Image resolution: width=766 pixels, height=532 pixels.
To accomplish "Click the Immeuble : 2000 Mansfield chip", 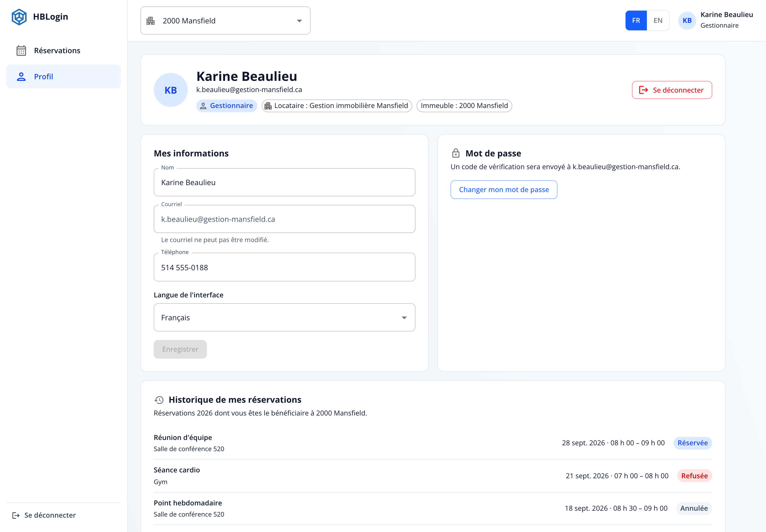I will (x=464, y=106).
